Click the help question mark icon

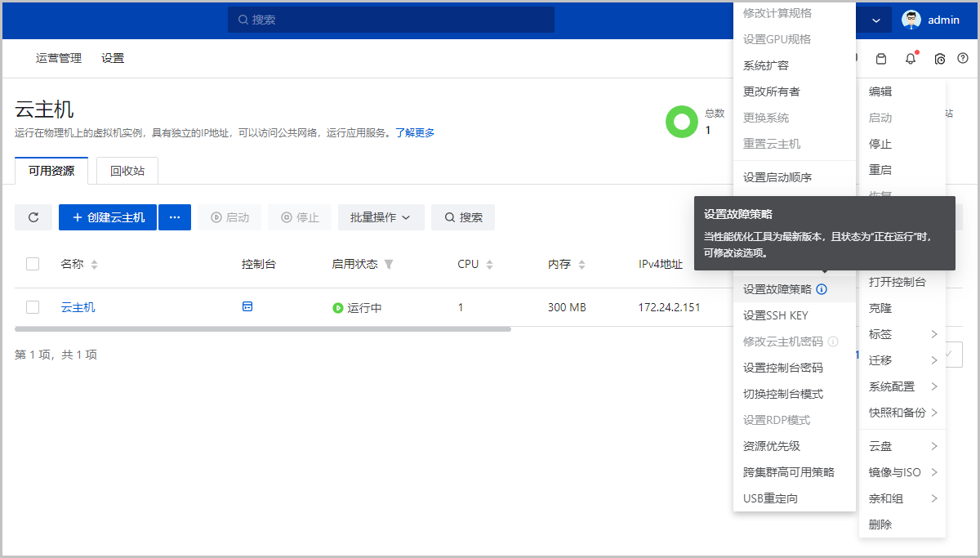962,59
